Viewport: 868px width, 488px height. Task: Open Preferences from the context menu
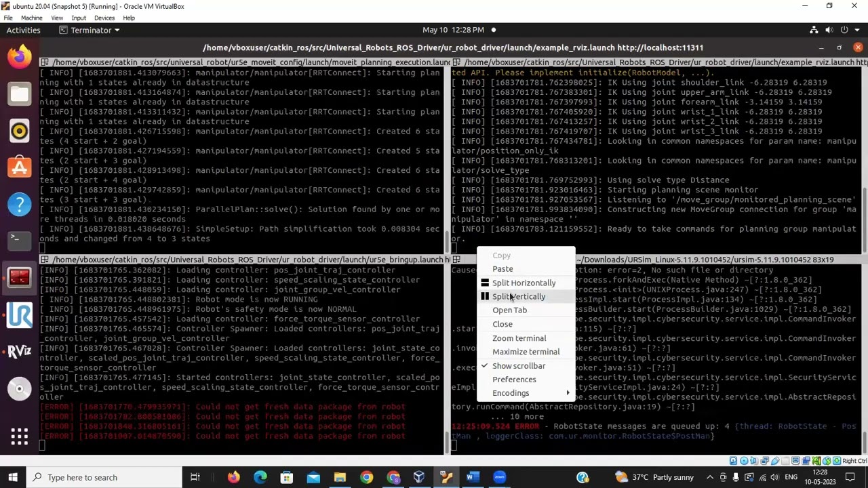coord(526,380)
